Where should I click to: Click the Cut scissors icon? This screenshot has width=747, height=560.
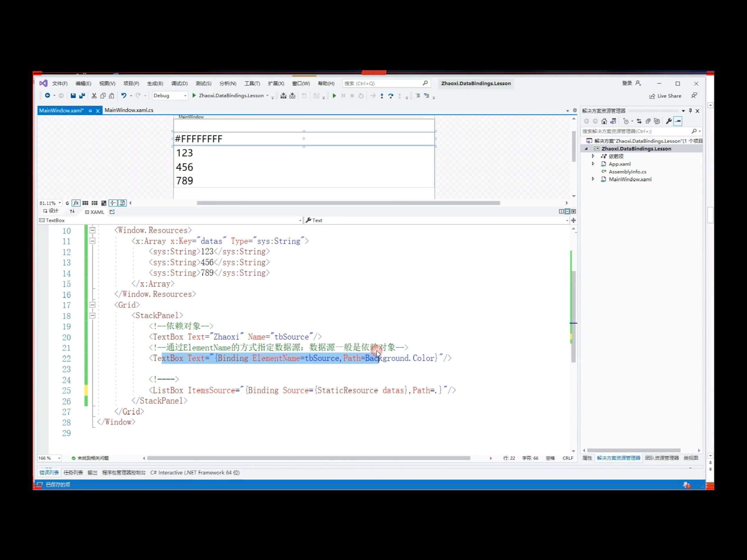point(94,96)
